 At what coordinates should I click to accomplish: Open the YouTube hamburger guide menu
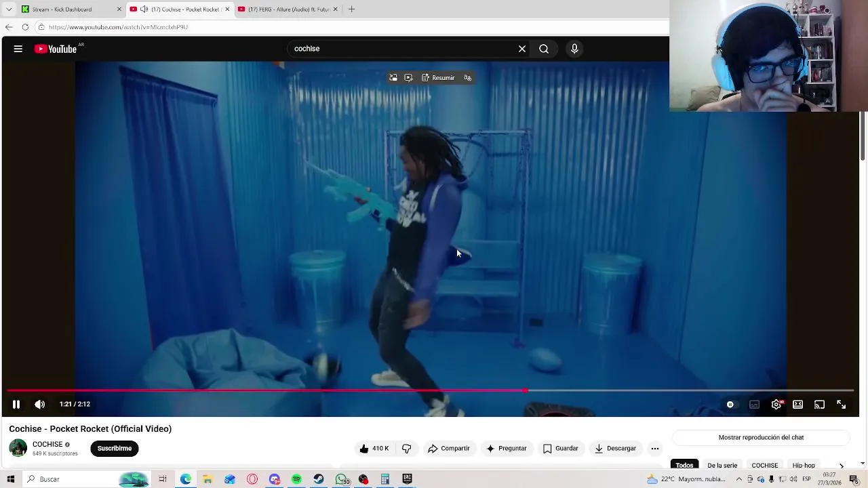18,49
